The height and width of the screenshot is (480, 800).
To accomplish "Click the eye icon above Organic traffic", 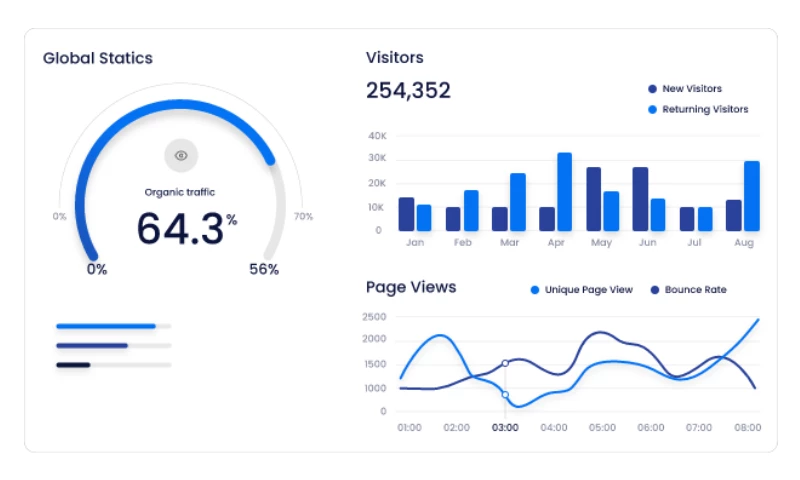I will pyautogui.click(x=181, y=155).
